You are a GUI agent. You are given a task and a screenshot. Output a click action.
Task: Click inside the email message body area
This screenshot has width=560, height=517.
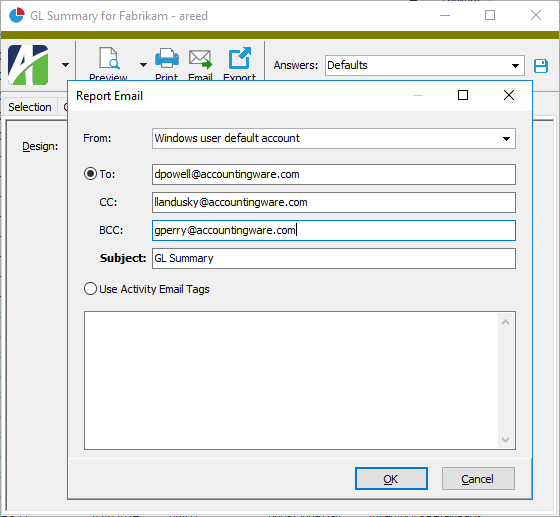click(x=291, y=380)
